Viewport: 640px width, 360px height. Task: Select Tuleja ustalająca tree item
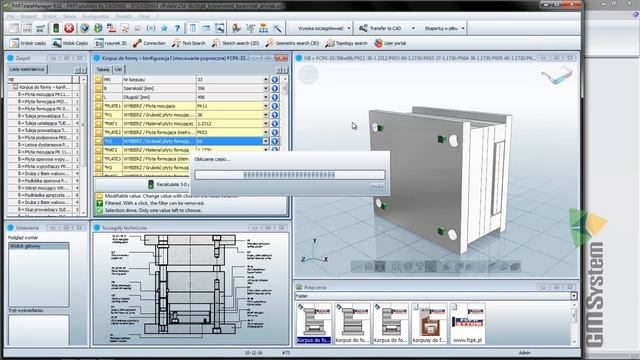pos(43,123)
